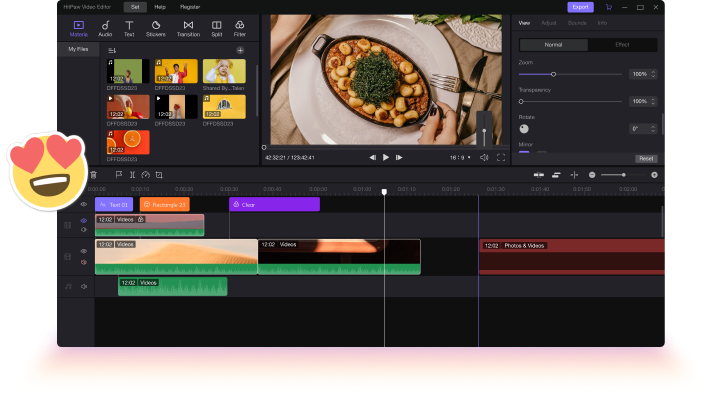
Task: Adjust the Transparency 100% stepper
Action: click(653, 101)
